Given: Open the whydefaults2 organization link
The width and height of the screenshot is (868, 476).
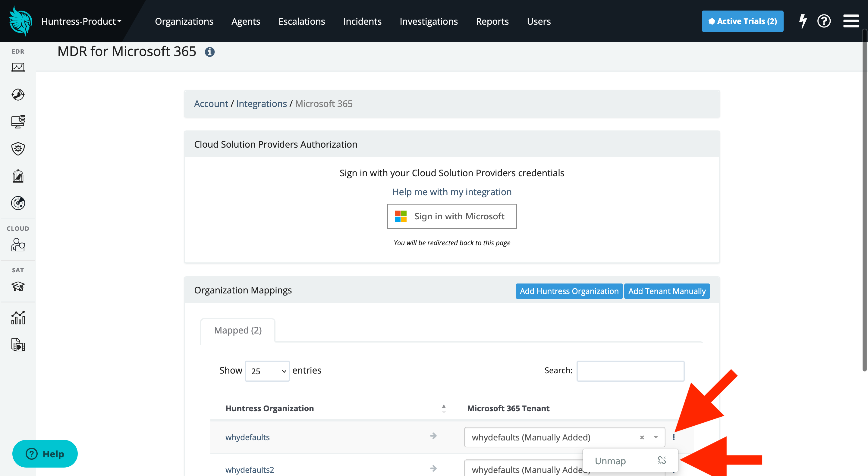Looking at the screenshot, I should click(x=249, y=470).
